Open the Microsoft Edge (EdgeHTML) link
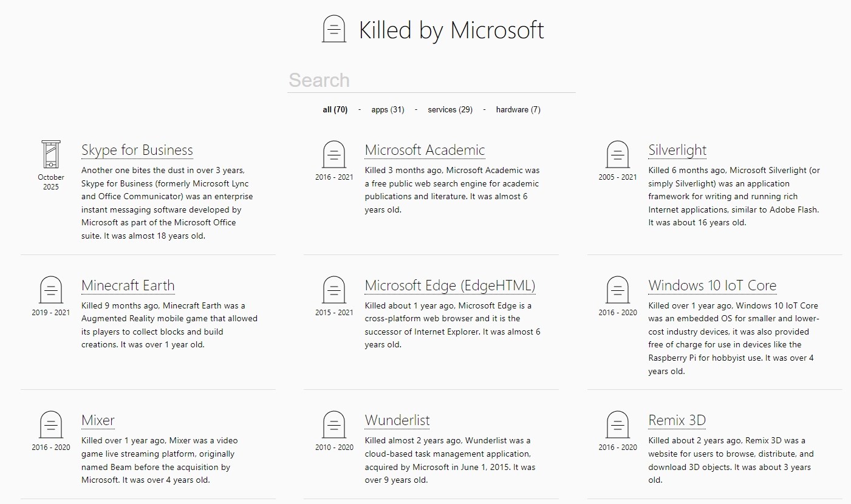Screen dimensions: 851x504 (450, 285)
